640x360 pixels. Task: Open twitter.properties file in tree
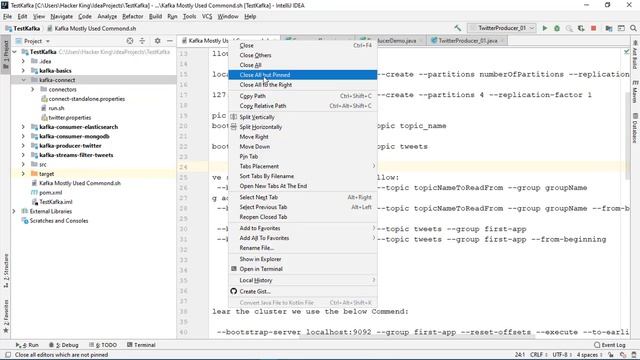tap(69, 118)
